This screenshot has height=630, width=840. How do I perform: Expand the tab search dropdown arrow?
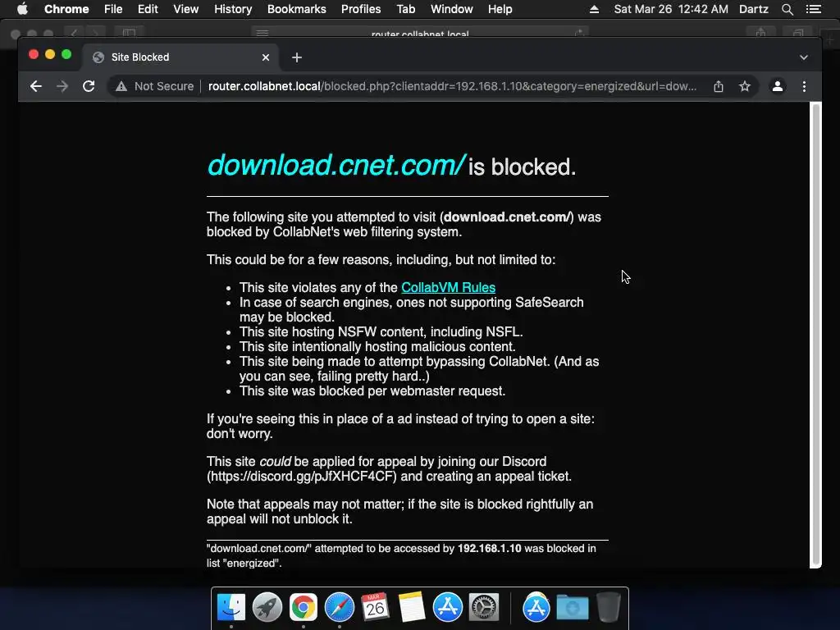pyautogui.click(x=804, y=57)
